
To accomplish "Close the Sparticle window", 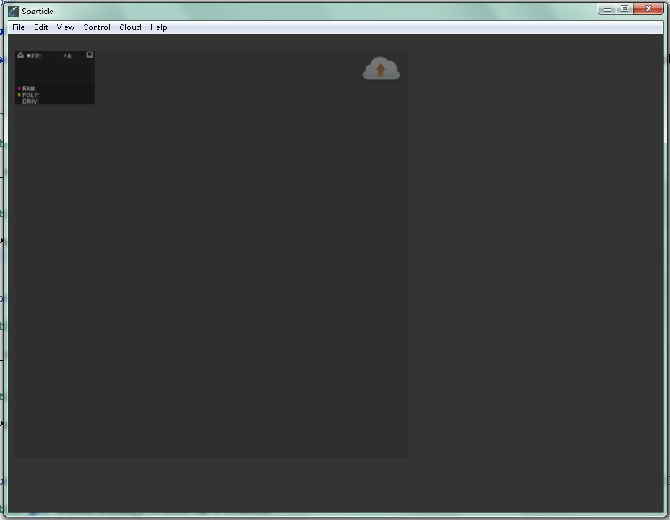I will [648, 9].
